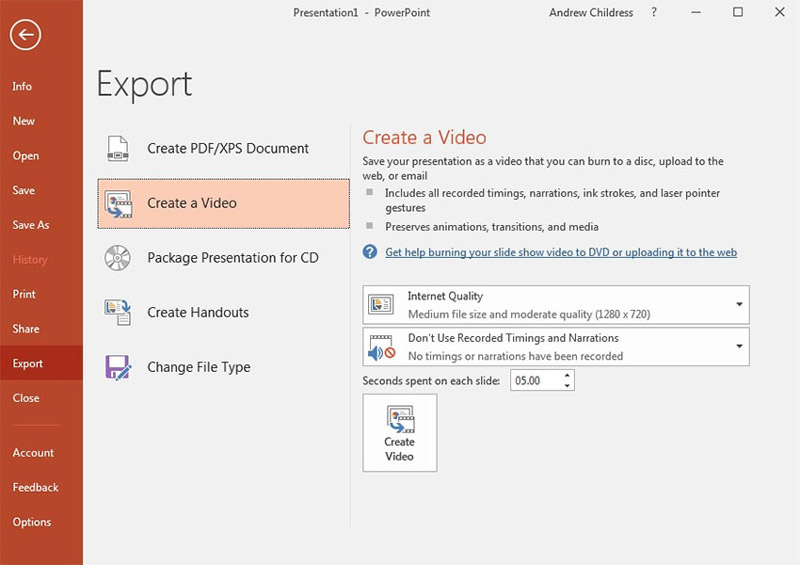Increase seconds per slide with up arrow

point(568,376)
